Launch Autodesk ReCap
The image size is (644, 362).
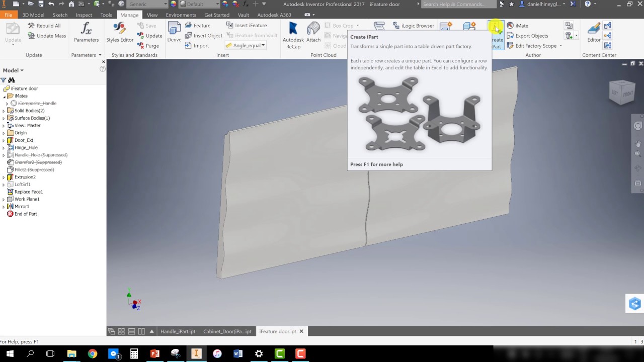pos(293,35)
